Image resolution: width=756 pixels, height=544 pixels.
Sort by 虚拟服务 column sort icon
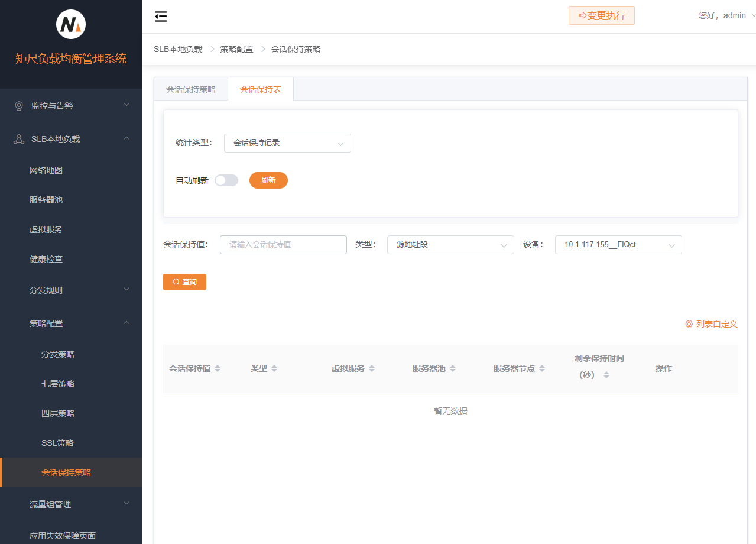372,368
